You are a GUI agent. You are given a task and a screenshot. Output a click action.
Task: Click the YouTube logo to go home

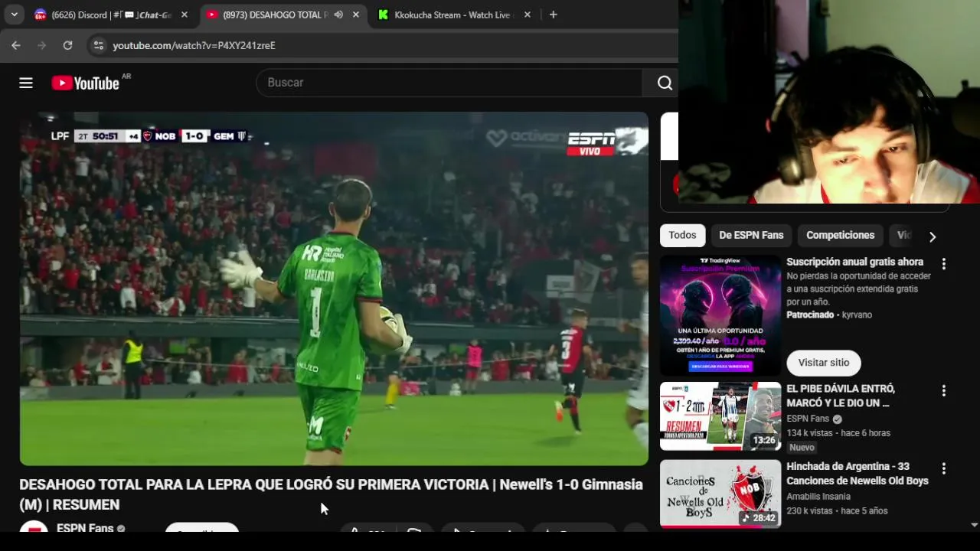85,83
